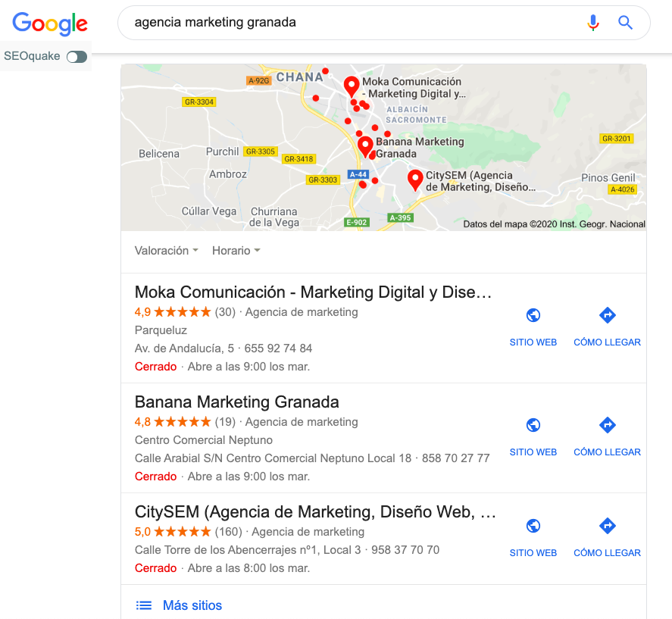Expand the Horario filter dropdown

click(236, 250)
